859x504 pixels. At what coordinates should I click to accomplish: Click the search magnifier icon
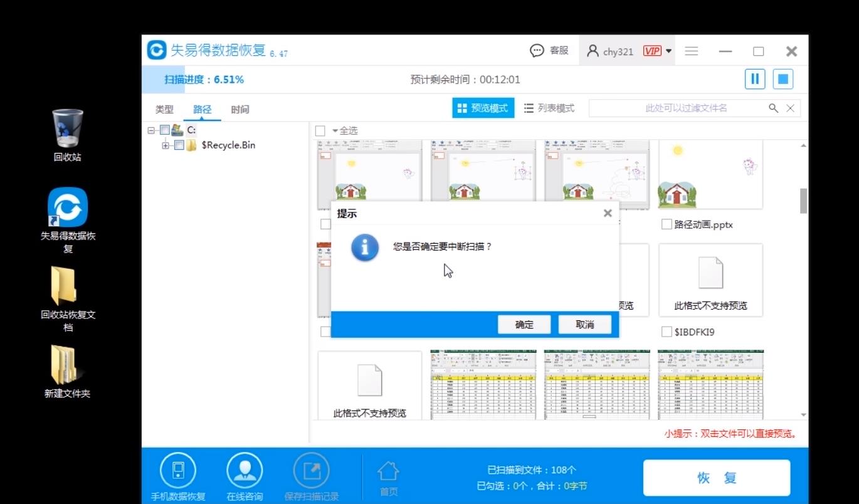pos(774,108)
